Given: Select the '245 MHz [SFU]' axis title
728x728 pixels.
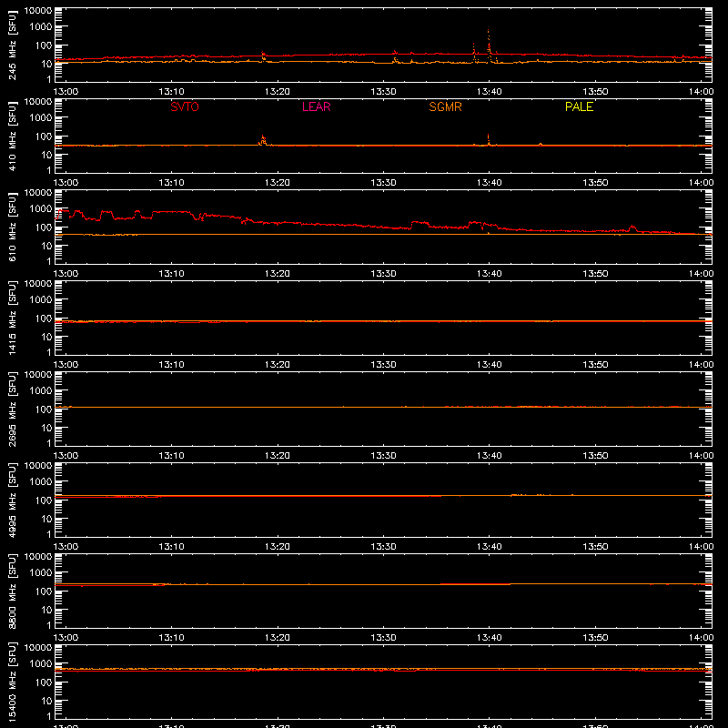Looking at the screenshot, I should [x=13, y=45].
